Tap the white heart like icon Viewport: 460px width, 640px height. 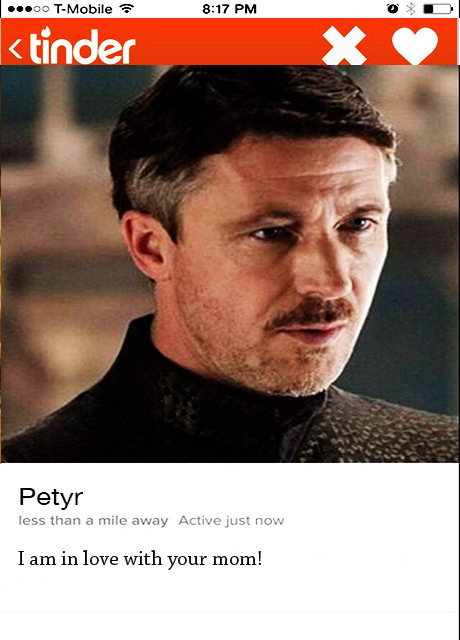415,46
